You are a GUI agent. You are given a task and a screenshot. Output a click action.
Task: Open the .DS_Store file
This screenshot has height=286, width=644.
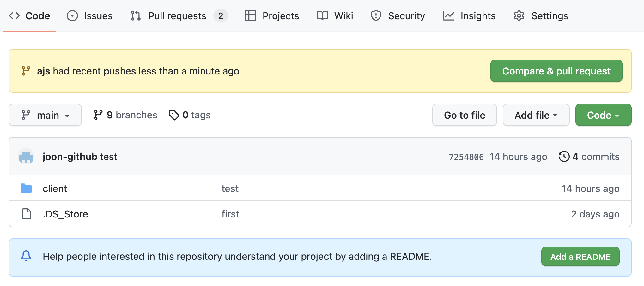click(65, 214)
